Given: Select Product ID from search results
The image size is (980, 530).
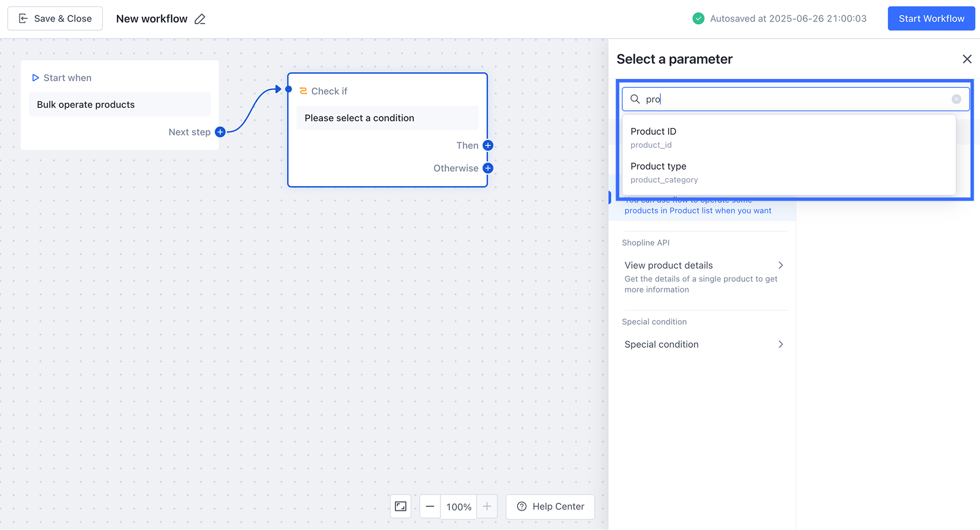Looking at the screenshot, I should [x=653, y=137].
